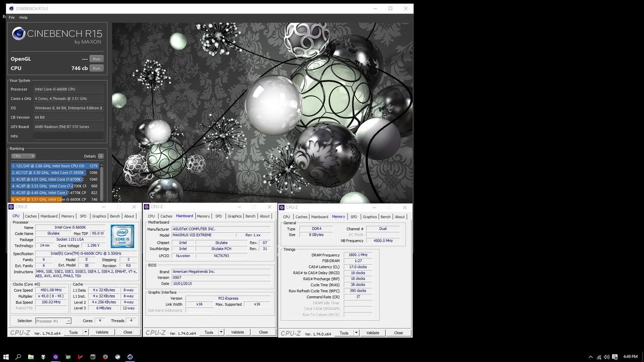Open the Cinebench File menu

(x=12, y=17)
